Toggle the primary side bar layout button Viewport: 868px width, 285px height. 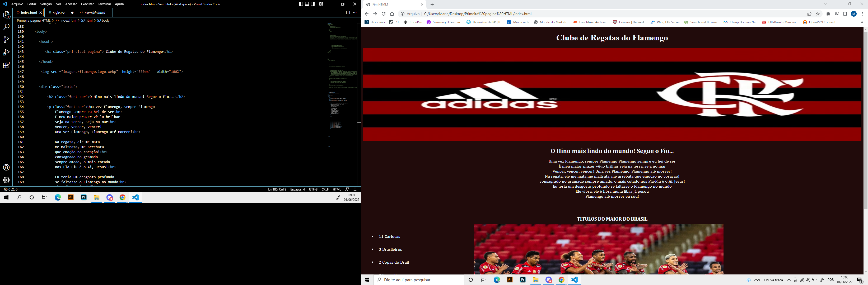pyautogui.click(x=301, y=4)
